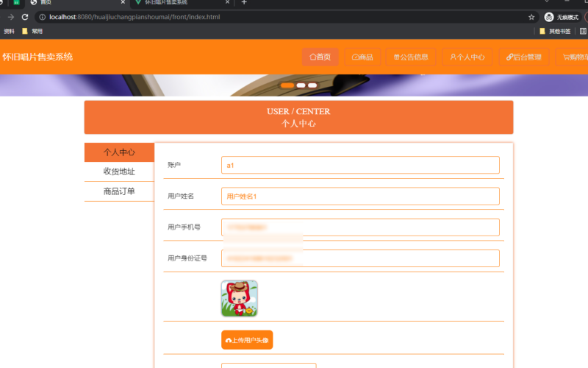The image size is (588, 368).
Task: Click the 账户 field label
Action: [174, 165]
